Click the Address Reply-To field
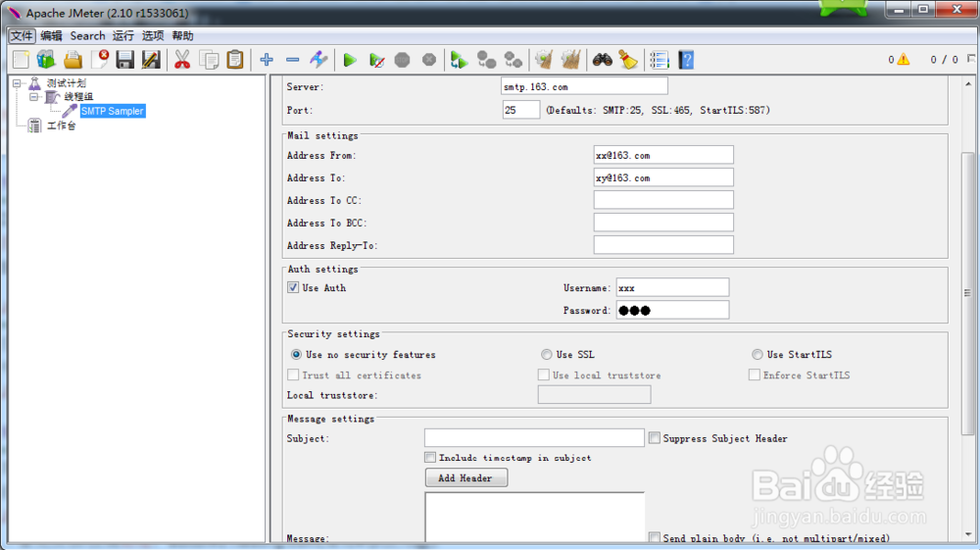Image resolution: width=980 pixels, height=550 pixels. tap(663, 245)
